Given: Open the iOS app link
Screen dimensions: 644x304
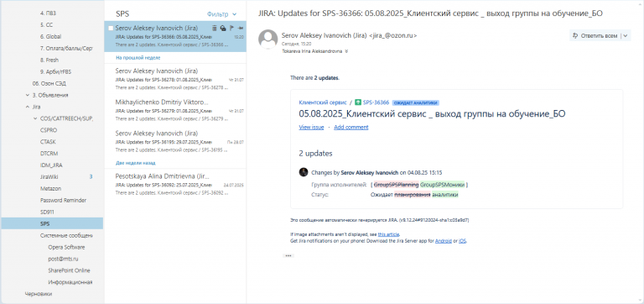Looking at the screenshot, I should coord(463,241).
